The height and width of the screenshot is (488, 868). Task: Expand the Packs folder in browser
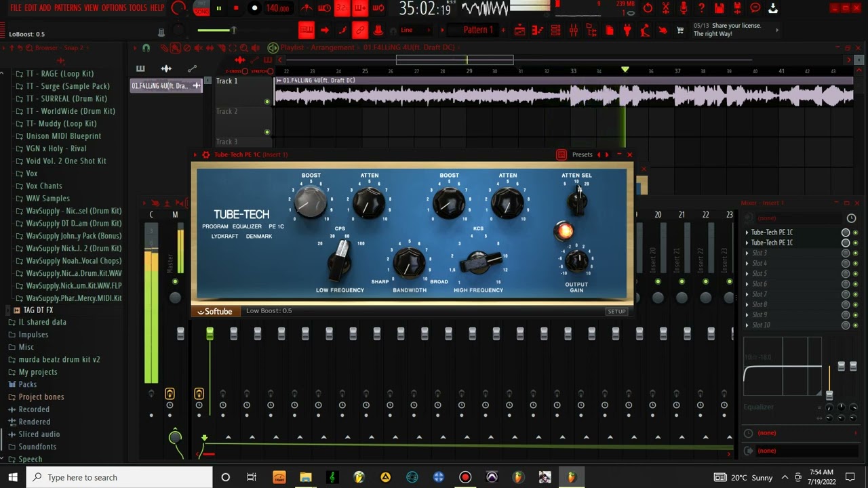28,384
